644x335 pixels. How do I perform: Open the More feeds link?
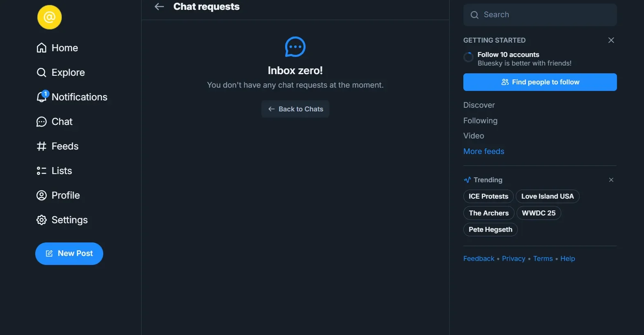(x=483, y=152)
